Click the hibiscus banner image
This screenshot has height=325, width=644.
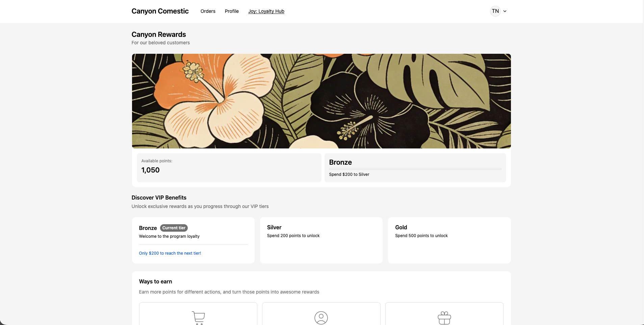point(321,101)
